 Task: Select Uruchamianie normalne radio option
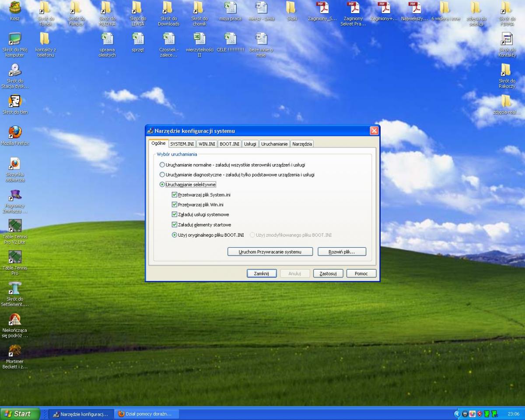click(162, 165)
